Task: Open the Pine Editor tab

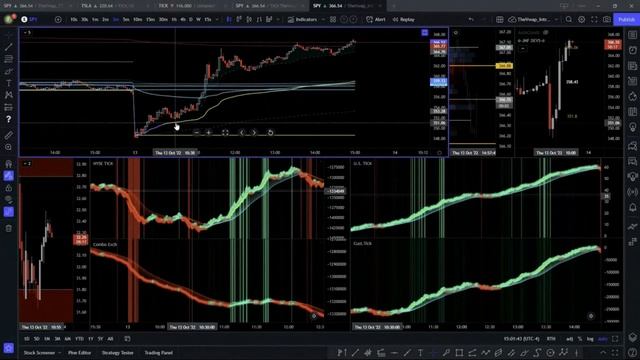Action: [x=80, y=353]
